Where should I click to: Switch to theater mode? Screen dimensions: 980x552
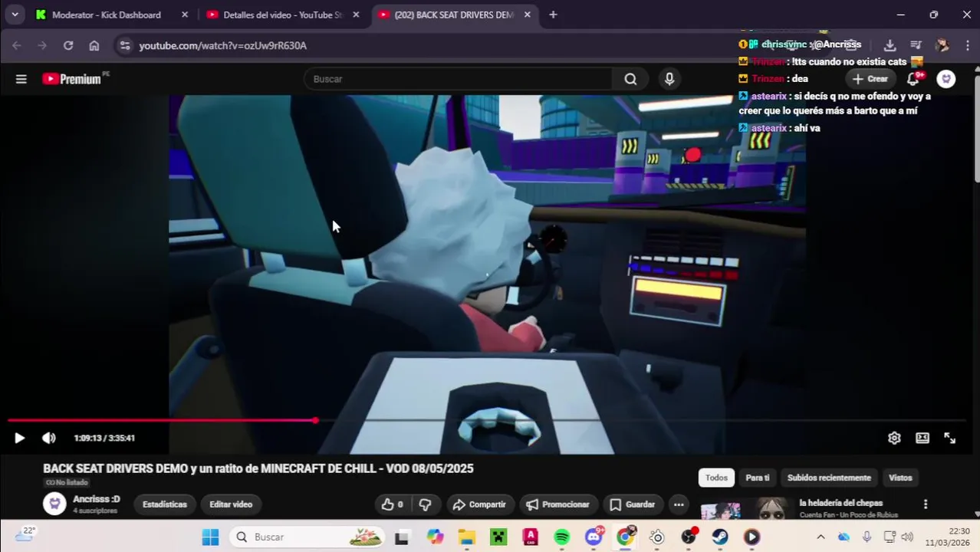[922, 438]
